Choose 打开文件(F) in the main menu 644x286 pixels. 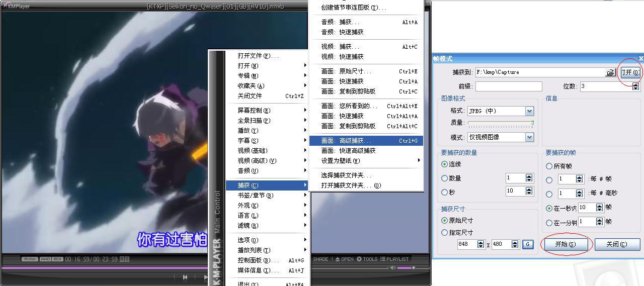(x=267, y=56)
